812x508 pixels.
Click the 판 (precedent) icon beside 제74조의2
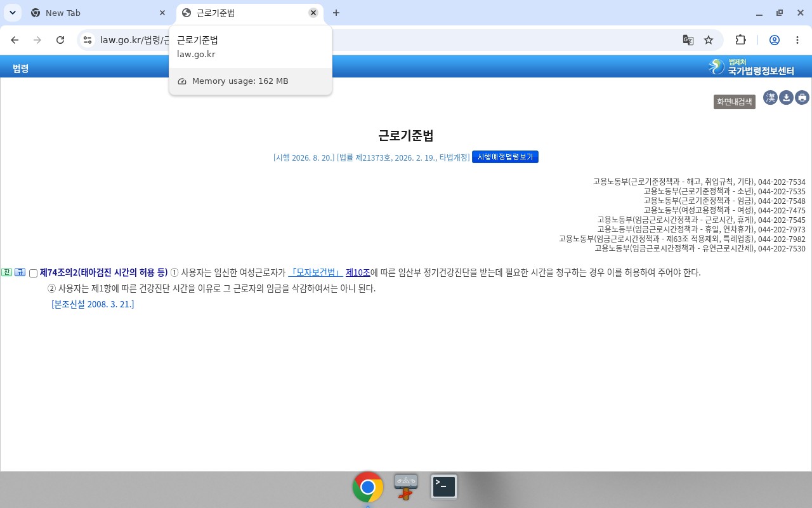coord(7,272)
